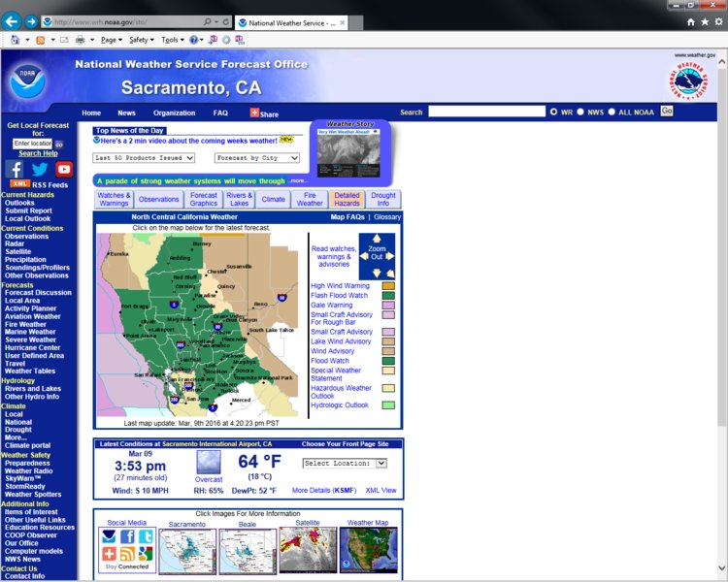This screenshot has width=728, height=582.
Task: Click the Enter location forecast field
Action: [32, 144]
